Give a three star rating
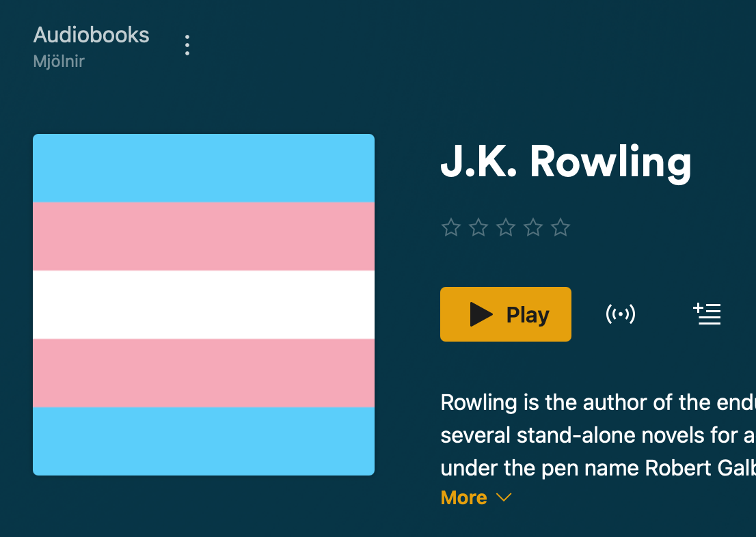 tap(506, 227)
